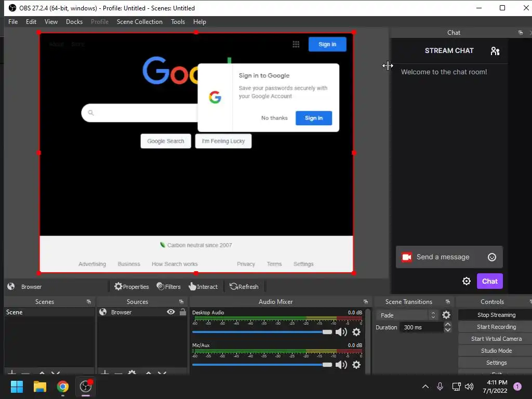The height and width of the screenshot is (399, 532).
Task: Click the Duration 300 ms field
Action: pyautogui.click(x=422, y=327)
